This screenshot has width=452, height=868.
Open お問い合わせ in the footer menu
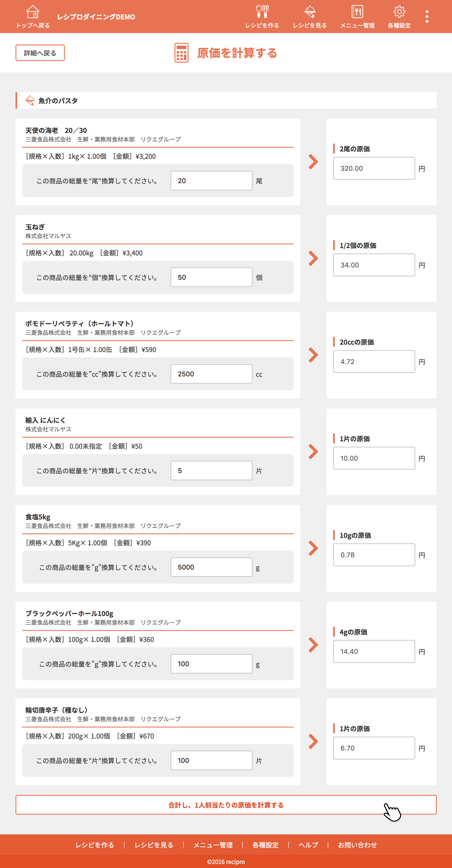(x=357, y=845)
